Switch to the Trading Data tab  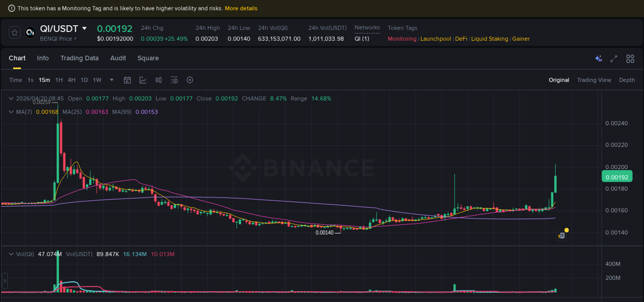[79, 58]
